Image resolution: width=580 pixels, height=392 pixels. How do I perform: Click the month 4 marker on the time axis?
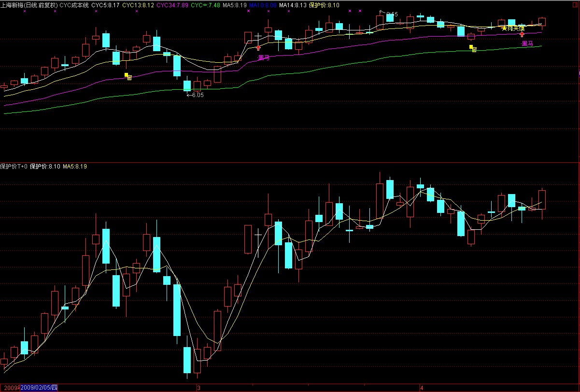(x=422, y=388)
